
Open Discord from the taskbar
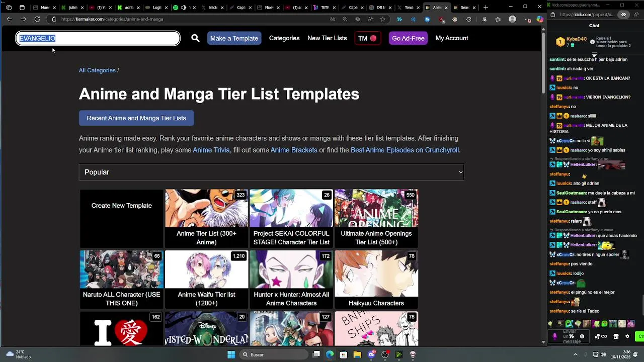click(371, 354)
